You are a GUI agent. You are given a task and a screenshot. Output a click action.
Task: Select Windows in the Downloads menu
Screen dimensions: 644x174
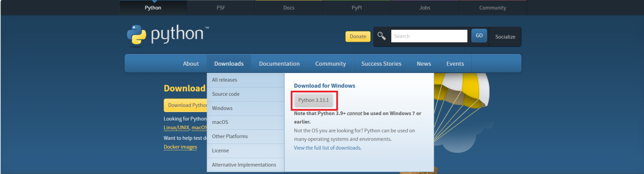click(x=222, y=108)
